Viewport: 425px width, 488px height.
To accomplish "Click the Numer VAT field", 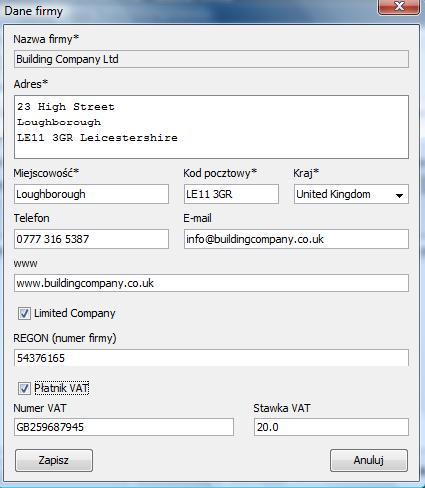I will (x=124, y=427).
